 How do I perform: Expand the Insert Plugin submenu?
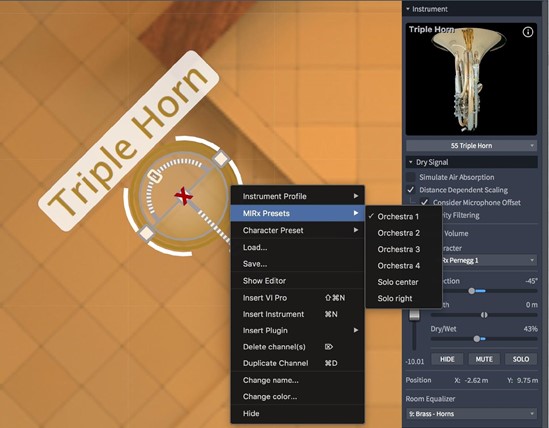(x=298, y=330)
